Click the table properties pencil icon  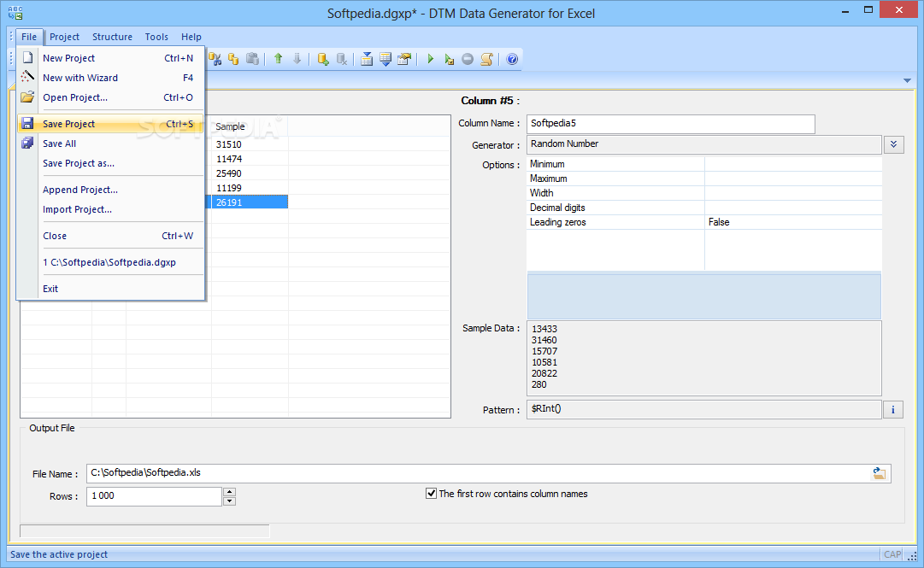coord(404,59)
